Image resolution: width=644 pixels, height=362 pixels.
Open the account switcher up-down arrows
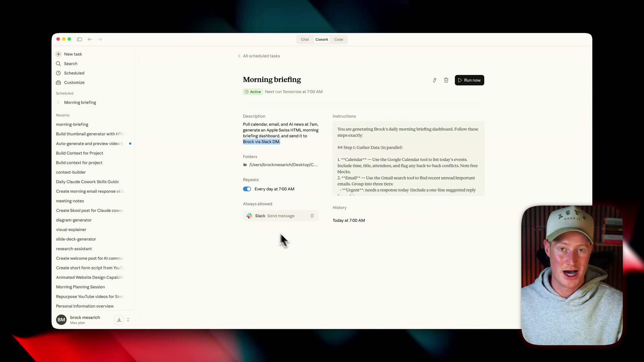[128, 320]
